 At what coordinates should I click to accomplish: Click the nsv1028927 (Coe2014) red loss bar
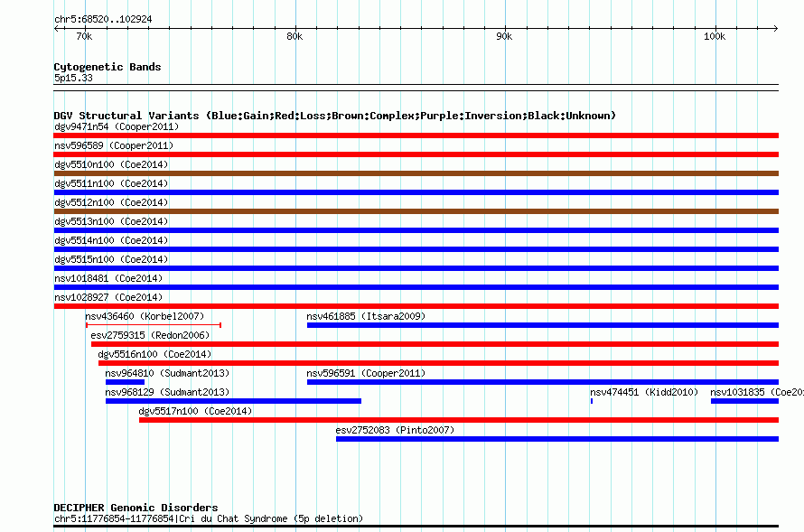pos(416,306)
